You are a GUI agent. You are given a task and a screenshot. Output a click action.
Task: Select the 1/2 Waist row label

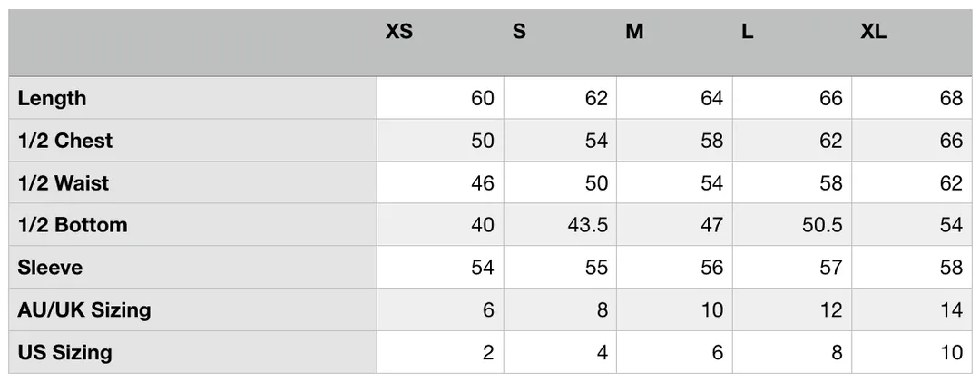pyautogui.click(x=64, y=183)
